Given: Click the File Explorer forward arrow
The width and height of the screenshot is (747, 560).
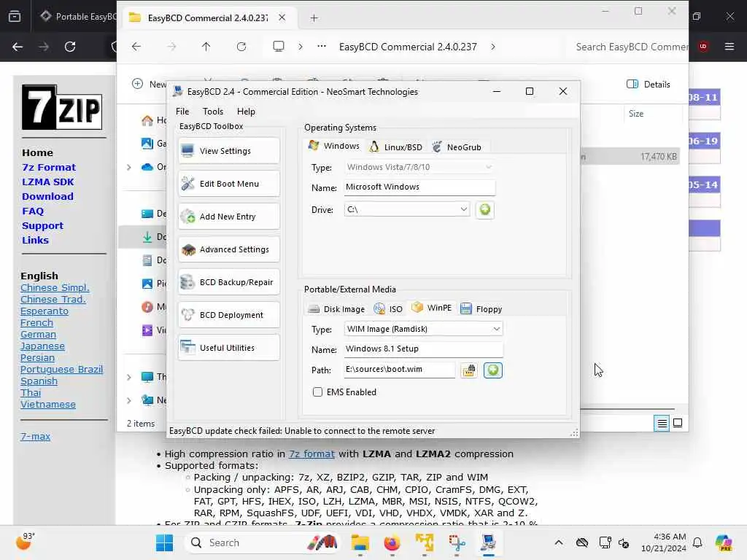Looking at the screenshot, I should point(171,47).
